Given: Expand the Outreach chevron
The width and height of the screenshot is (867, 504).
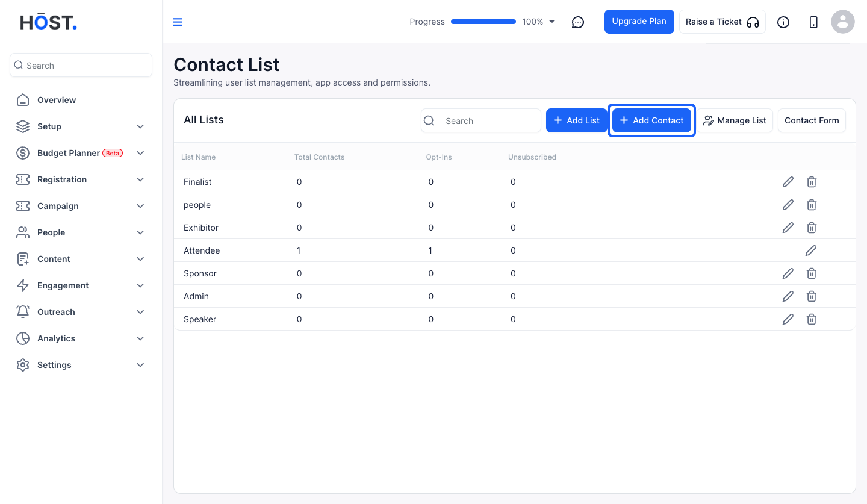Looking at the screenshot, I should (140, 312).
